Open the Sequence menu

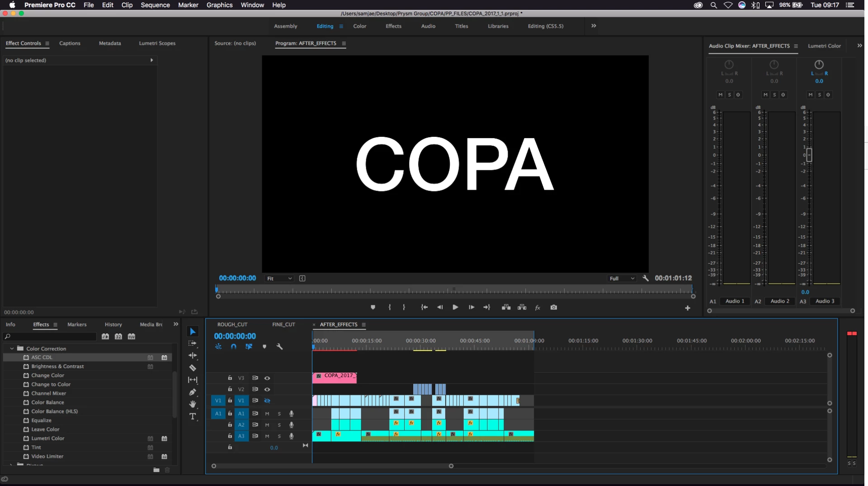tap(155, 5)
